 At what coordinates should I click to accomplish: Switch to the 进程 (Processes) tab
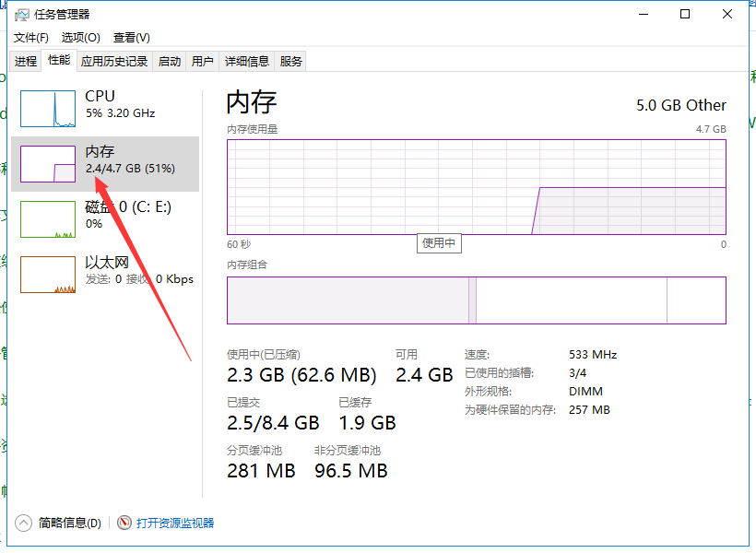click(25, 60)
